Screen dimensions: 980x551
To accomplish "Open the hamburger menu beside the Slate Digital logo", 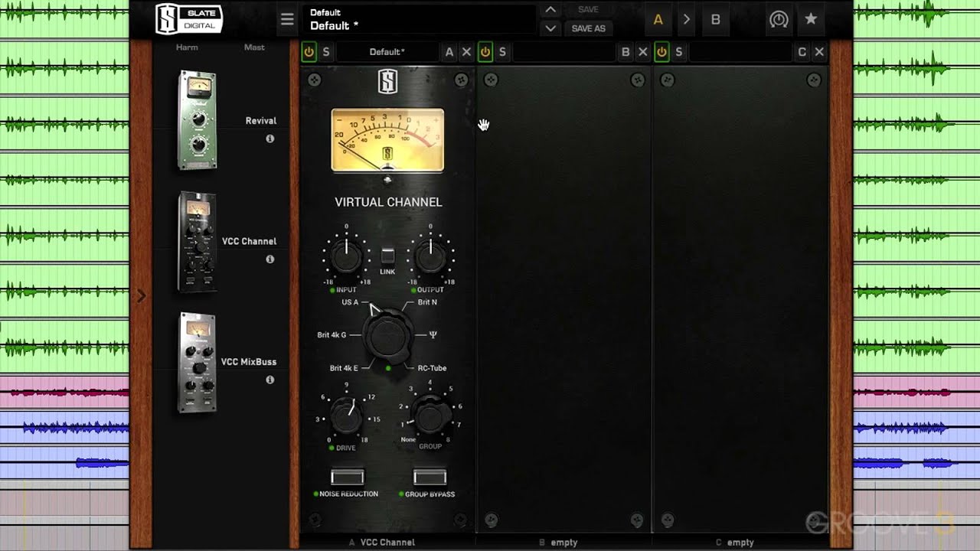I will pos(287,20).
